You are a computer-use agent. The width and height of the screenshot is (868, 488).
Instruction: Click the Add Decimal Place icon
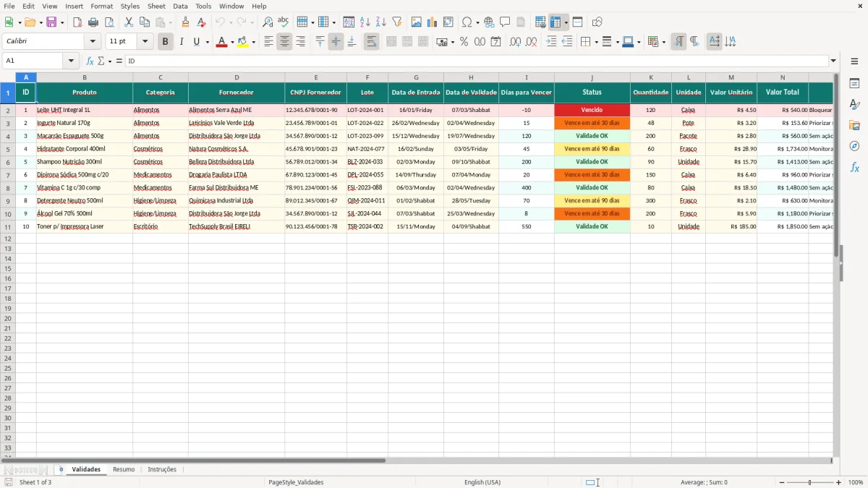pyautogui.click(x=515, y=42)
